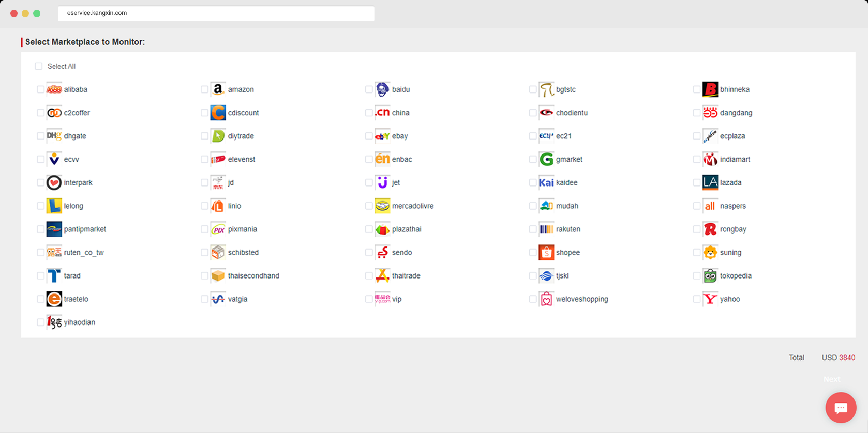Click the interpark heart logo
The height and width of the screenshot is (433, 868).
54,182
